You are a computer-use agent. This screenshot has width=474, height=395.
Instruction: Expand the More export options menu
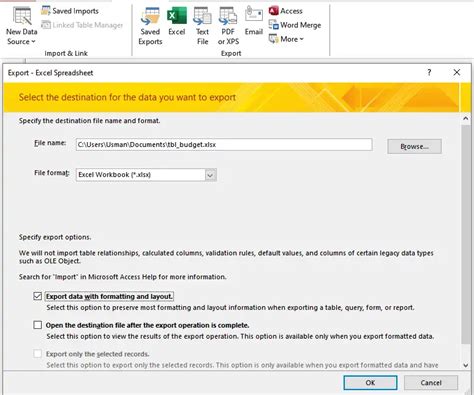coord(286,39)
